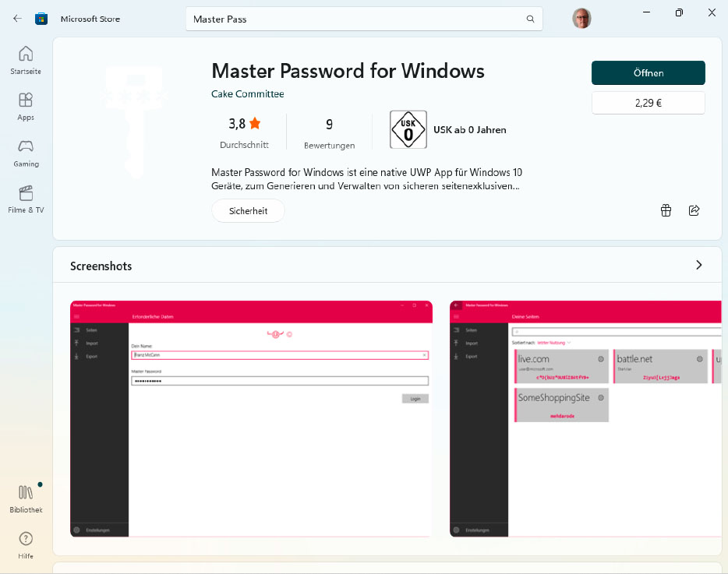Click the app description text
Viewport: 728px width, 574px height.
coord(366,179)
